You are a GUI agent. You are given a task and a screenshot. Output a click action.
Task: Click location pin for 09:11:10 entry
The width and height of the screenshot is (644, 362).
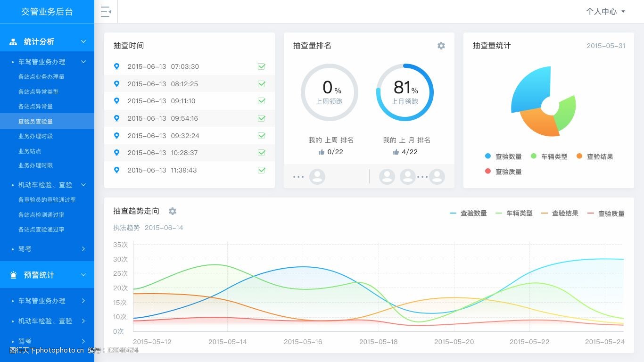pos(117,101)
